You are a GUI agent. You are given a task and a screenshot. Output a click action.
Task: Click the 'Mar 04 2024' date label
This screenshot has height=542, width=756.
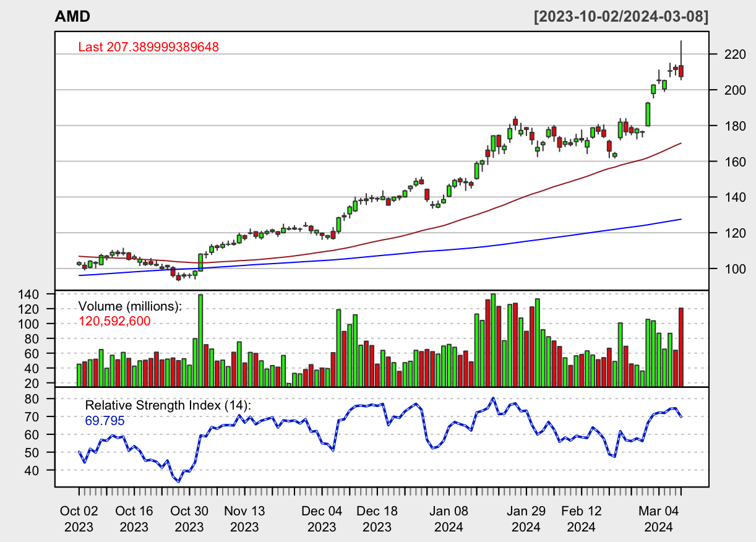[658, 519]
